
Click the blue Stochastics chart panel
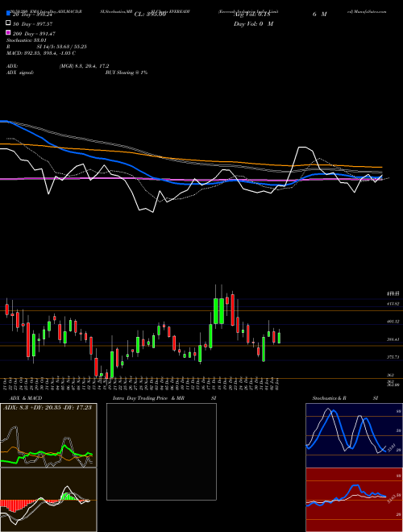354,435
